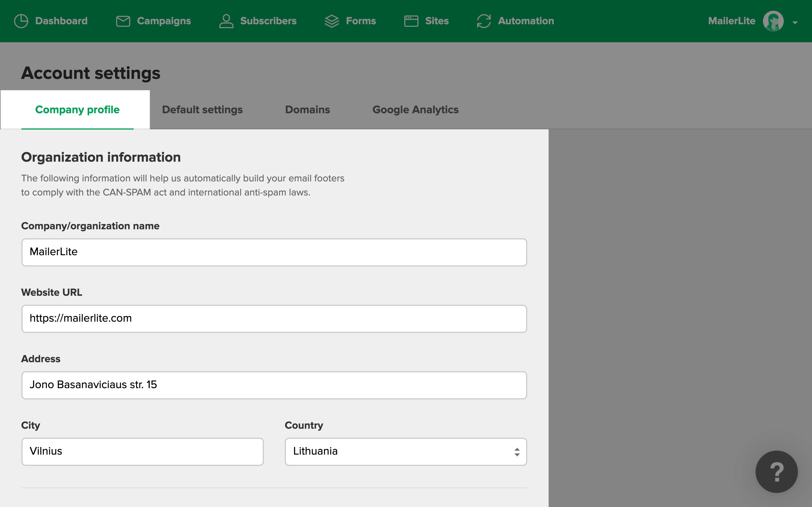Click the Subscribers person icon
The width and height of the screenshot is (812, 507).
[226, 21]
